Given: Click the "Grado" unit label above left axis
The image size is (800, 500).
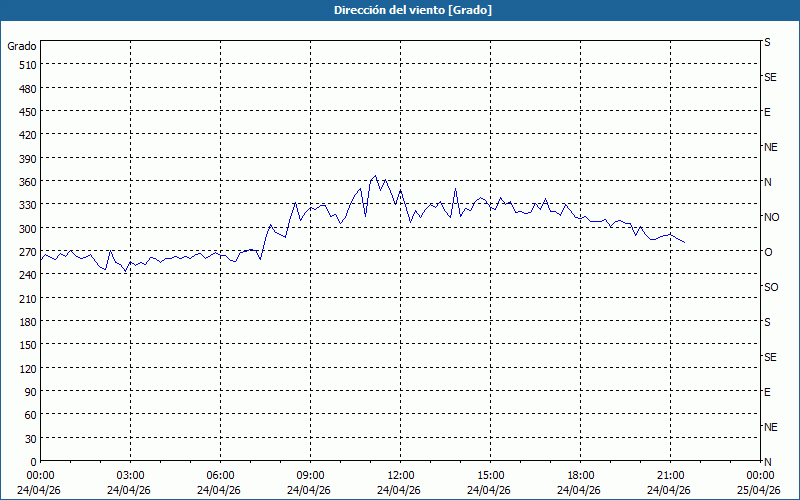Looking at the screenshot, I should 22,46.
